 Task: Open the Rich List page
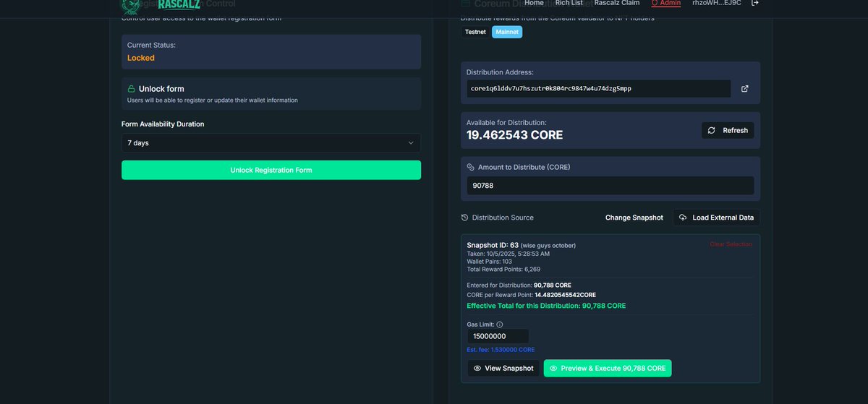pyautogui.click(x=569, y=3)
